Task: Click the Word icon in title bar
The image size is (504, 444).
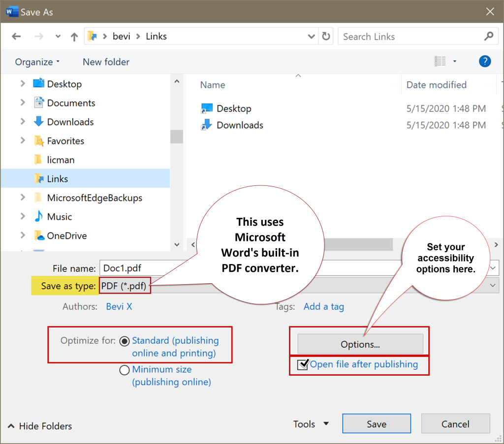Action: tap(12, 12)
